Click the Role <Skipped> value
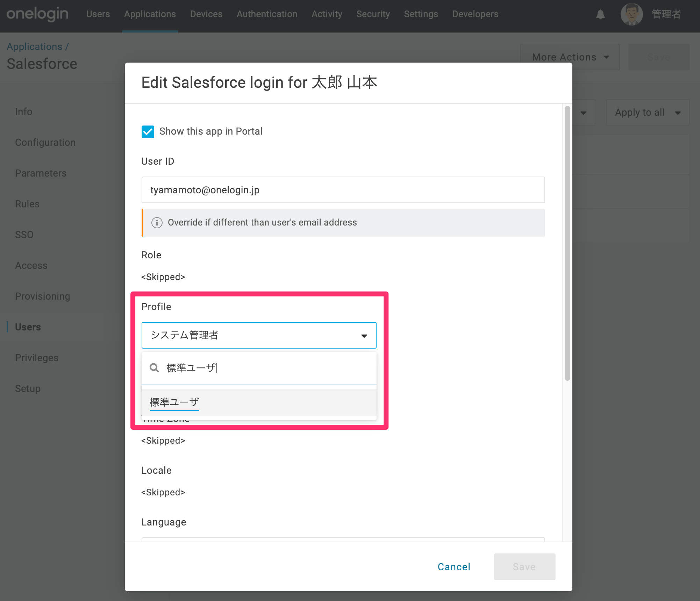The image size is (700, 601). [163, 277]
